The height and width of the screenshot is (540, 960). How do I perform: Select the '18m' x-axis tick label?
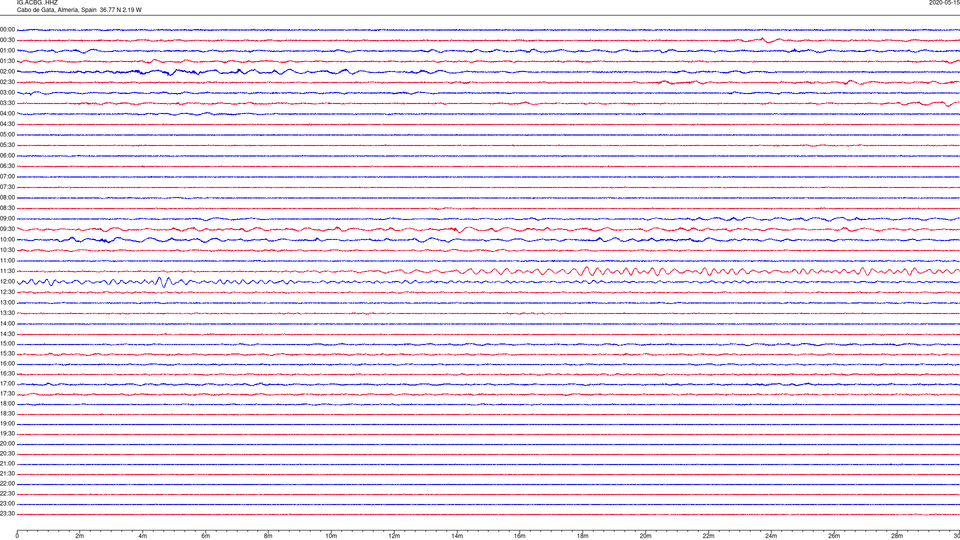tap(583, 536)
